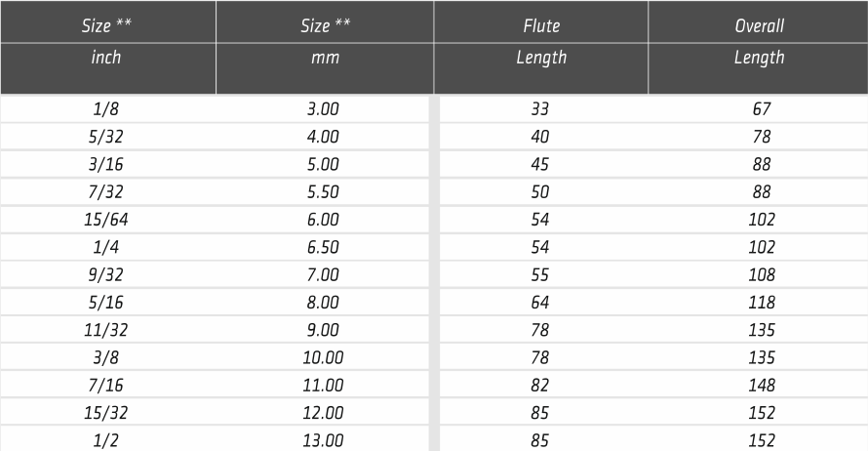The width and height of the screenshot is (868, 451).
Task: Select flute length value 82
Action: tap(540, 385)
